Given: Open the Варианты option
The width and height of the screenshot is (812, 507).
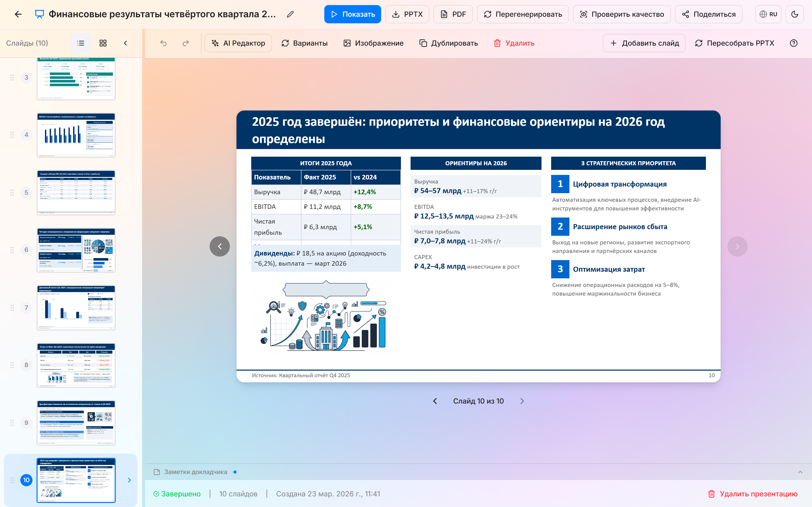Looking at the screenshot, I should pyautogui.click(x=304, y=43).
